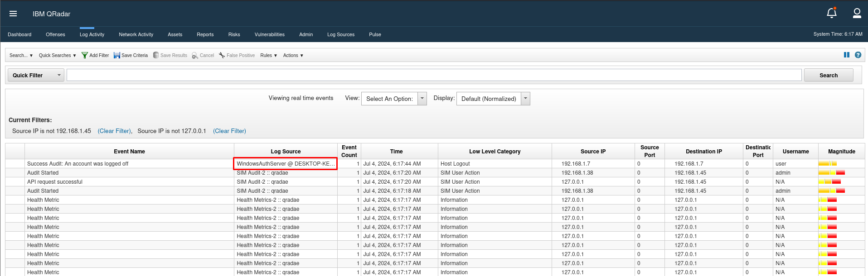Click the False Positive wrench icon
This screenshot has height=276, width=868.
point(222,55)
